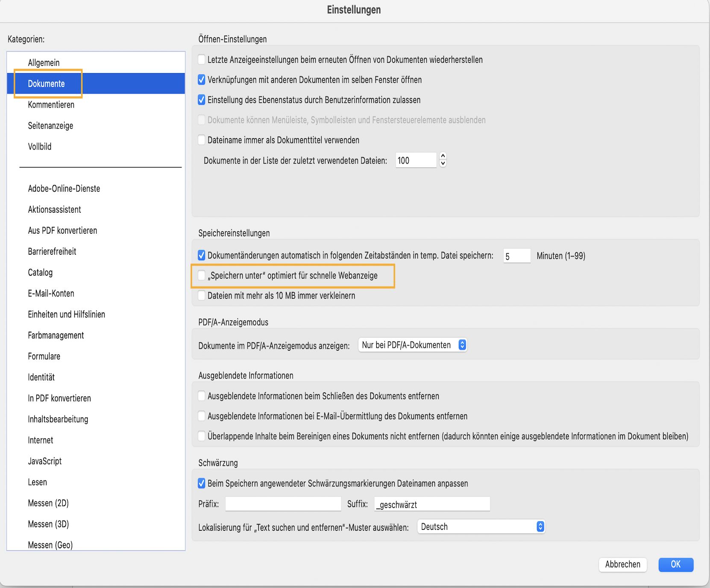Enable shrinking files larger than 10 MB
The width and height of the screenshot is (710, 588).
tap(202, 296)
